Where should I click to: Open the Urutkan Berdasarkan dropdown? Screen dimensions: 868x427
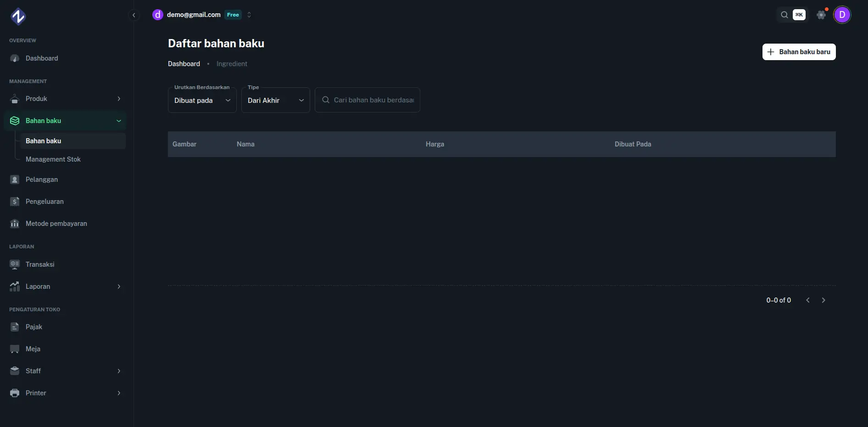click(202, 100)
